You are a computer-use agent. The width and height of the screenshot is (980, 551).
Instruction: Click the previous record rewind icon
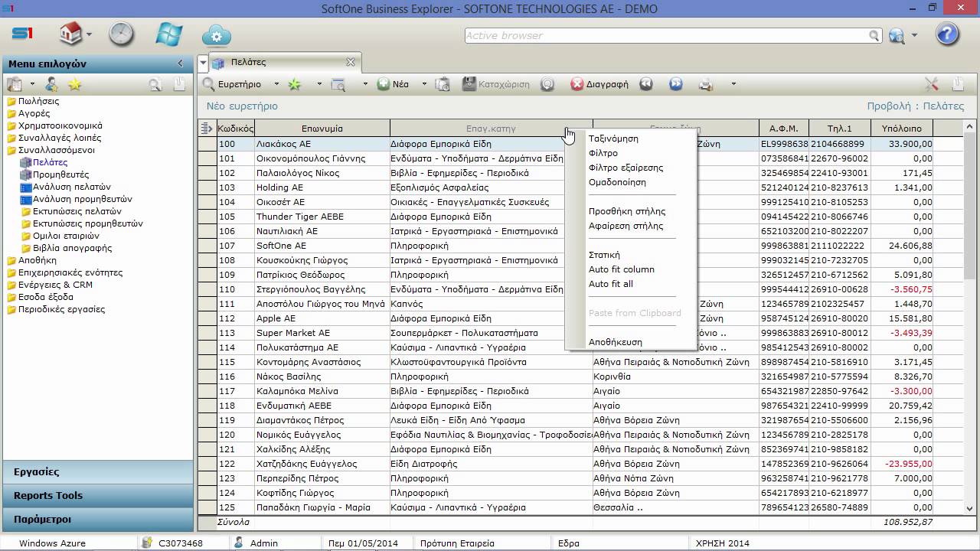(x=646, y=84)
